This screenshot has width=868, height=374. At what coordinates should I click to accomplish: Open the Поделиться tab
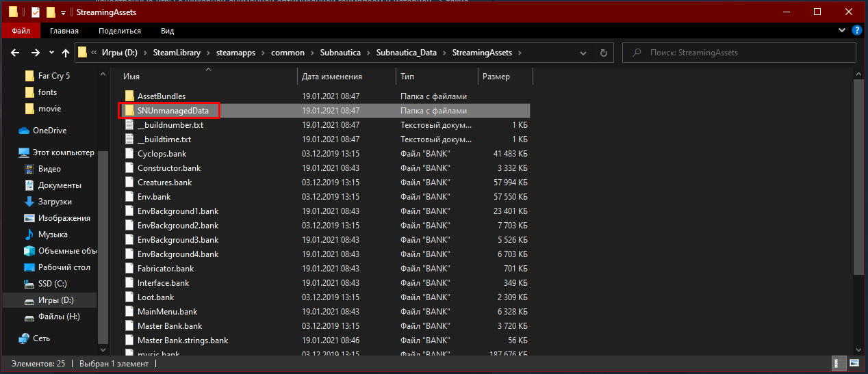120,31
